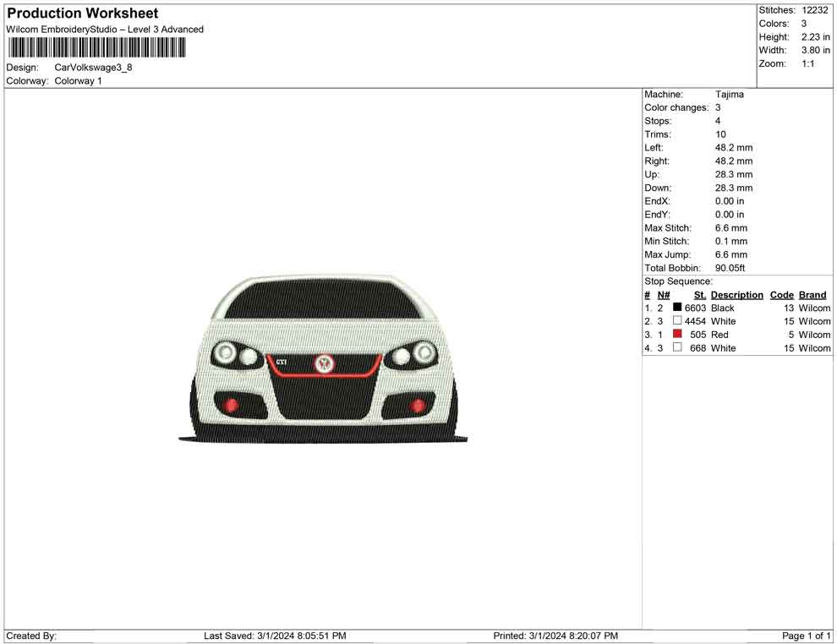The width and height of the screenshot is (837, 644).
Task: Click the Max Jump value 6.6 mm
Action: [x=730, y=254]
